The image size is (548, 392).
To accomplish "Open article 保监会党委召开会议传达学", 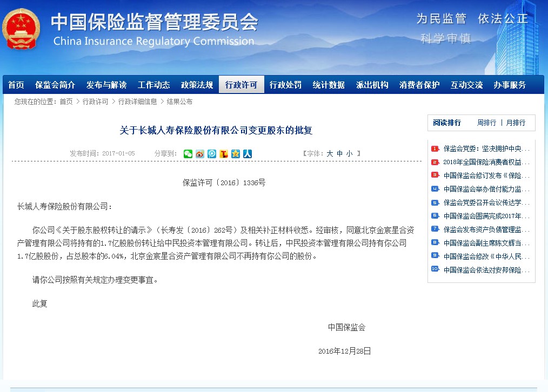I will pyautogui.click(x=486, y=202).
